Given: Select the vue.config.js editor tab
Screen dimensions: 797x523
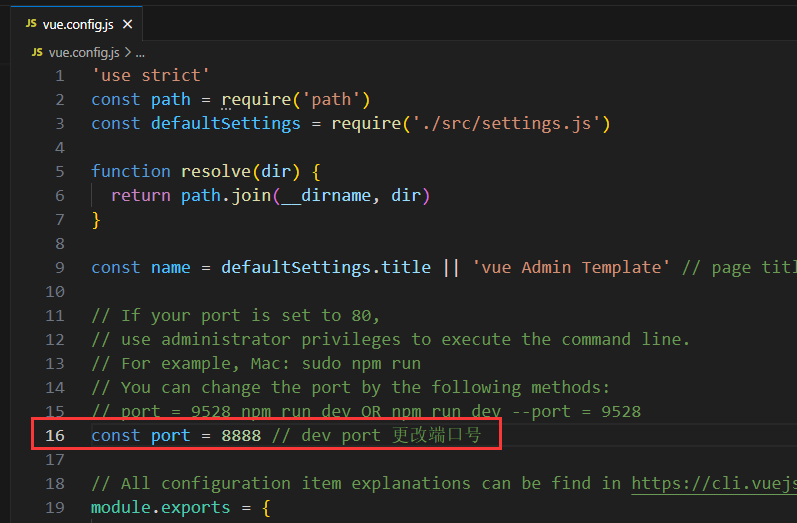Looking at the screenshot, I should pos(77,24).
